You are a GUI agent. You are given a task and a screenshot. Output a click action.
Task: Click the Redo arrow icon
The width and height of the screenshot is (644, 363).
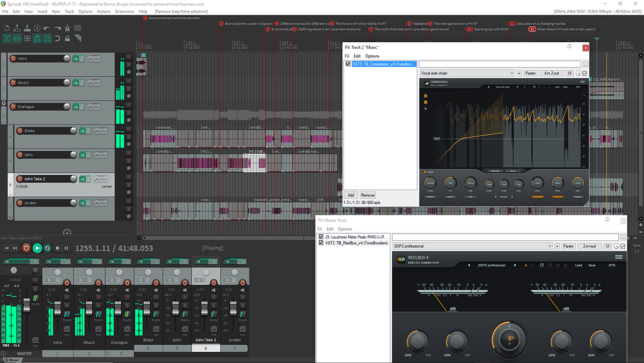57,28
